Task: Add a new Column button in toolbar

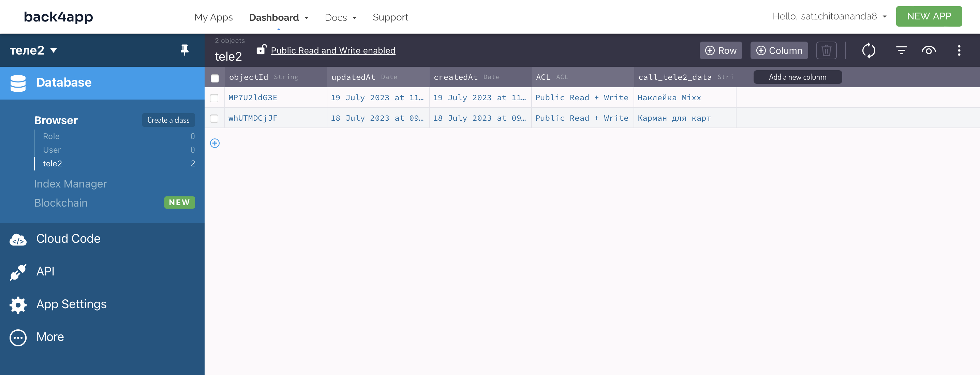Action: (x=779, y=50)
